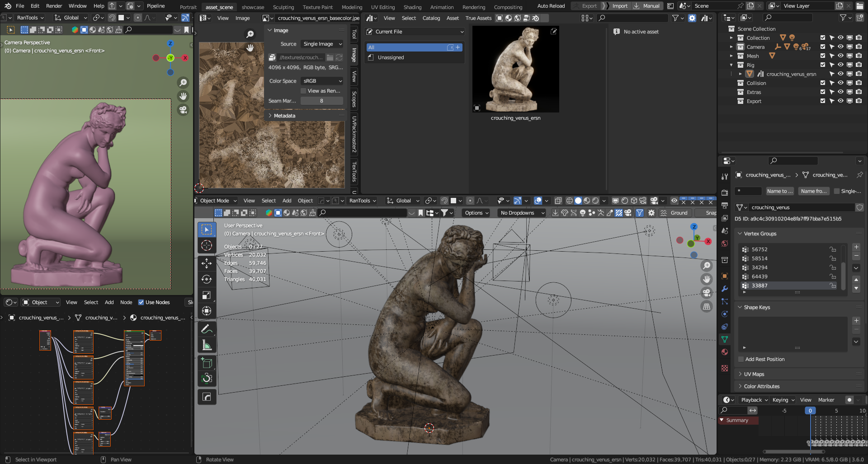
Task: Open the Options dropdown in viewport header
Action: pos(476,213)
